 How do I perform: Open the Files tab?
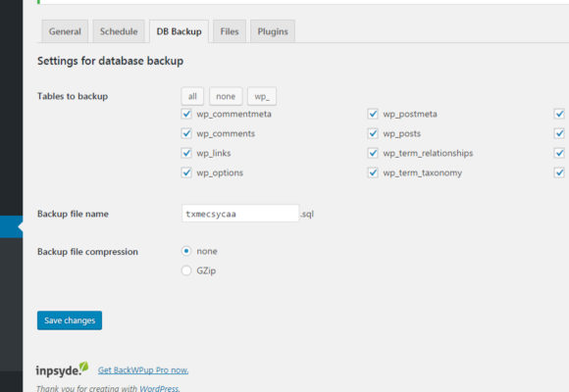[230, 31]
